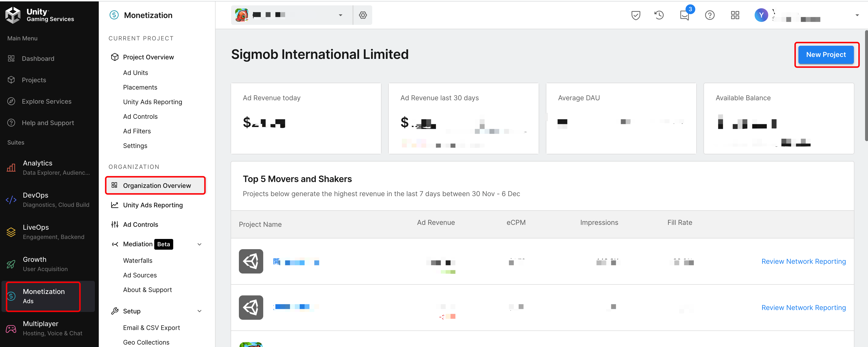The width and height of the screenshot is (868, 347).
Task: Open the history clock icon
Action: click(x=659, y=15)
